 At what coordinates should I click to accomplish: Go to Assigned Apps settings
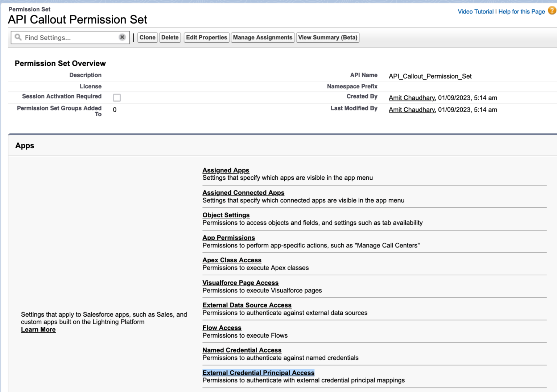[226, 170]
